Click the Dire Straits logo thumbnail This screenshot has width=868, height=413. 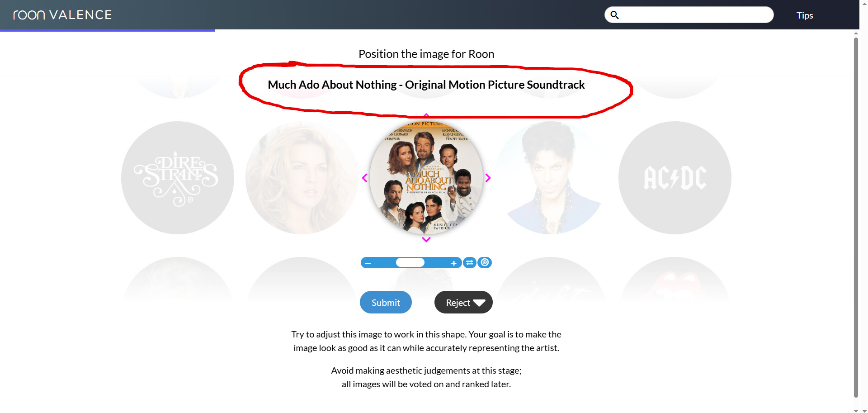(178, 178)
